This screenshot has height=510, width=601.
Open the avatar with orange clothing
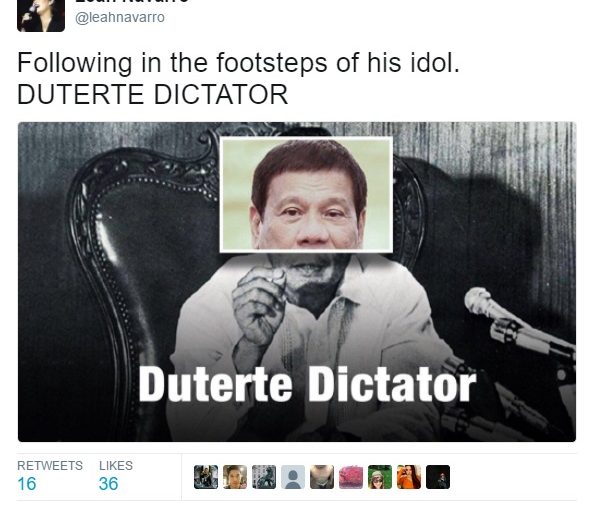409,477
